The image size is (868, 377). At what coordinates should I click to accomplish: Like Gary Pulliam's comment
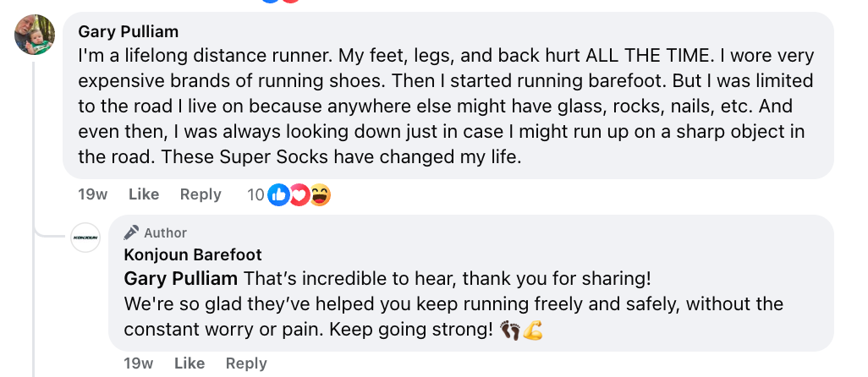coord(144,194)
